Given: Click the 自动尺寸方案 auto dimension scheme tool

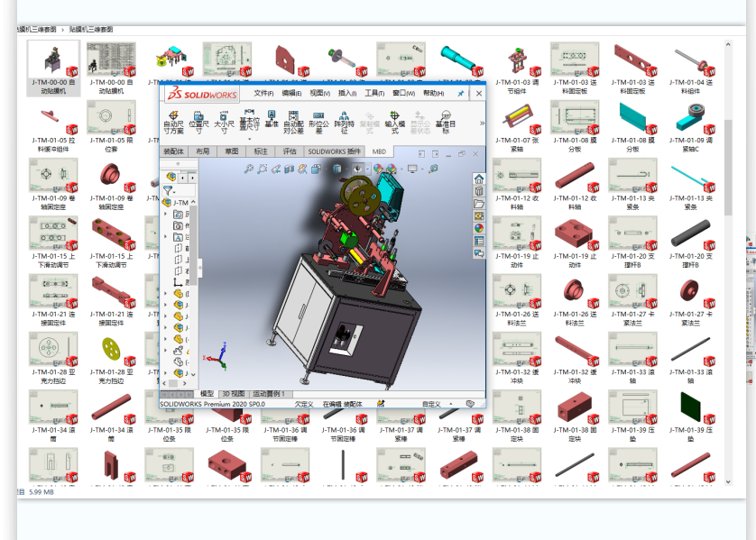Looking at the screenshot, I should tap(173, 123).
